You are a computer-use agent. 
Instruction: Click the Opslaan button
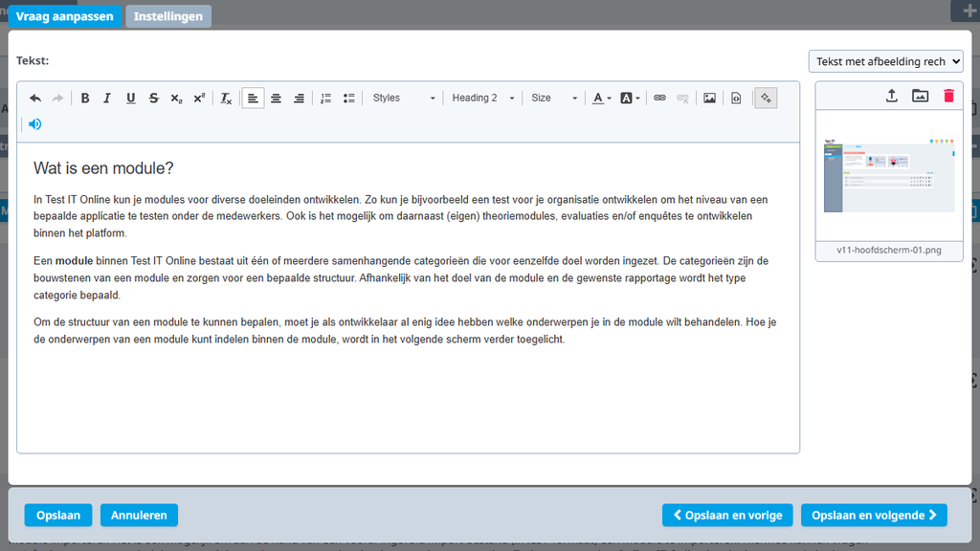tap(58, 516)
